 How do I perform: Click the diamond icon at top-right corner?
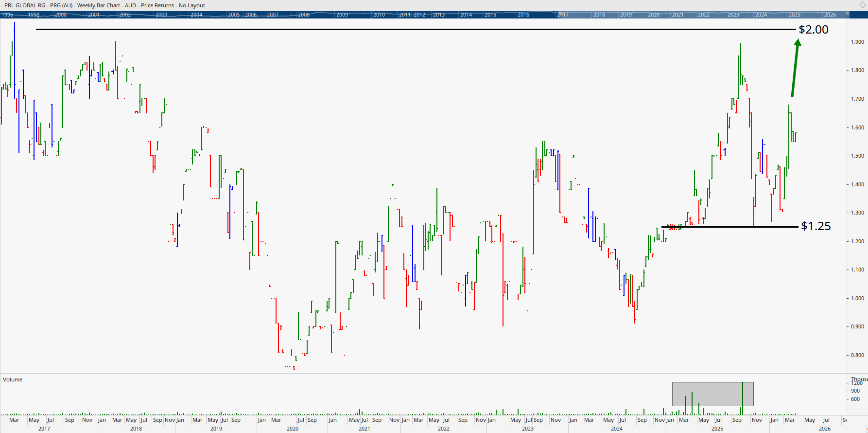[x=862, y=5]
